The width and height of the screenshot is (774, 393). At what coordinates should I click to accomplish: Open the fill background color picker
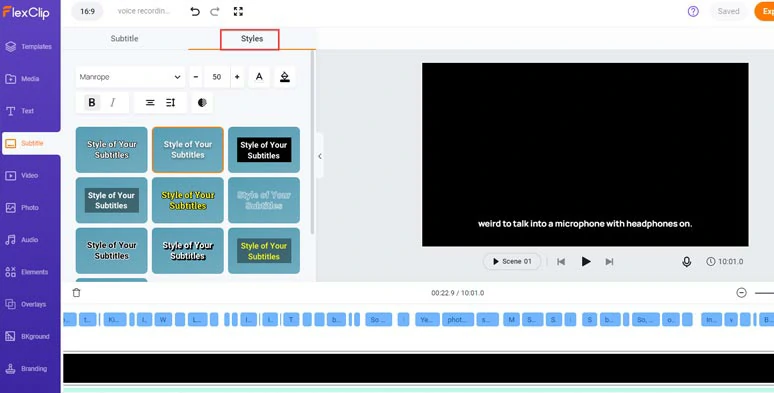click(x=285, y=77)
